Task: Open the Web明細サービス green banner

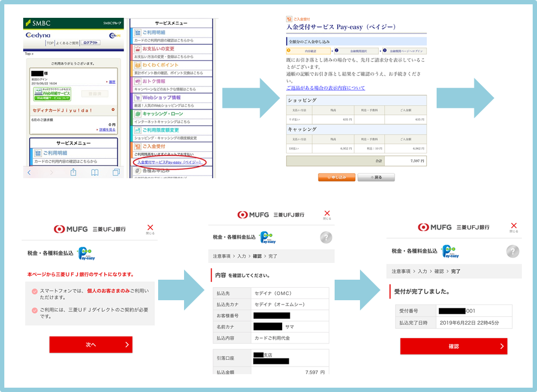Action: click(52, 94)
